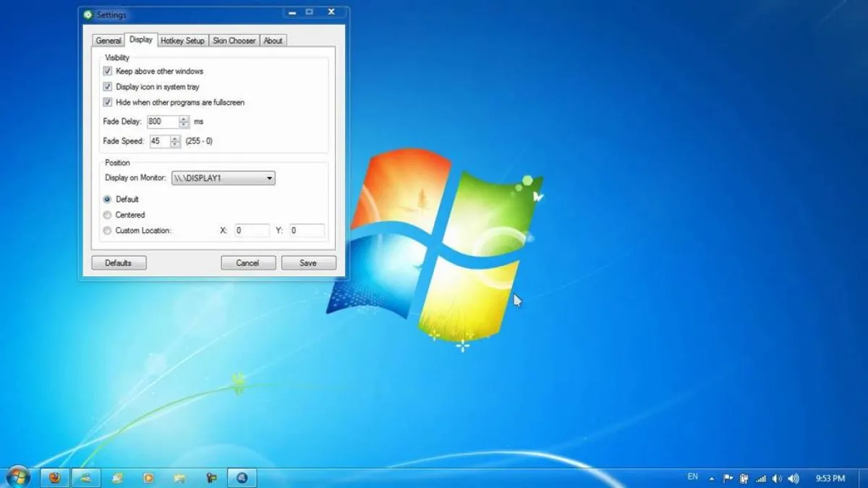868x488 pixels.
Task: Open the Windows Start orb
Action: 17,476
